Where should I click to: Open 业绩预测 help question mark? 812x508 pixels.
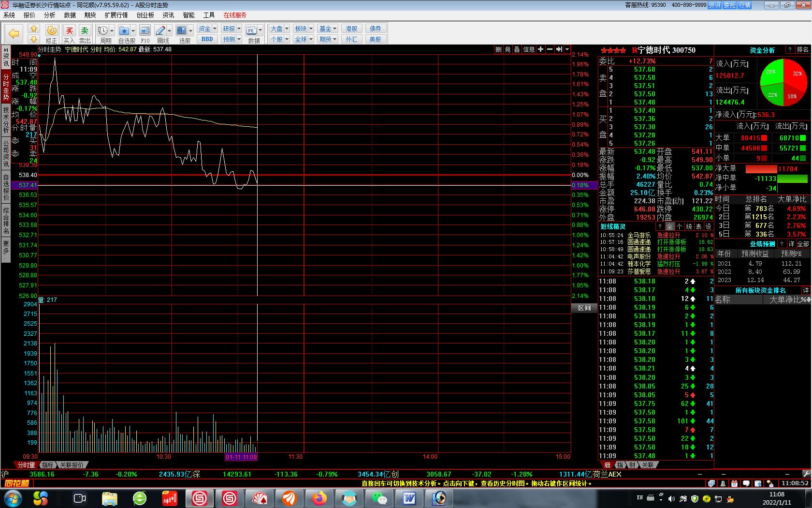(x=782, y=244)
